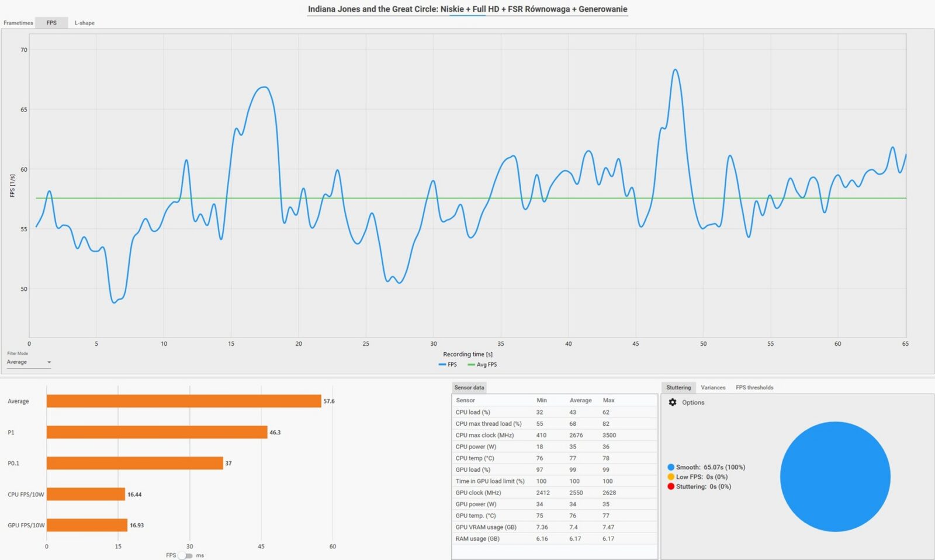Click the yellow Low FPS legend marker

(671, 477)
